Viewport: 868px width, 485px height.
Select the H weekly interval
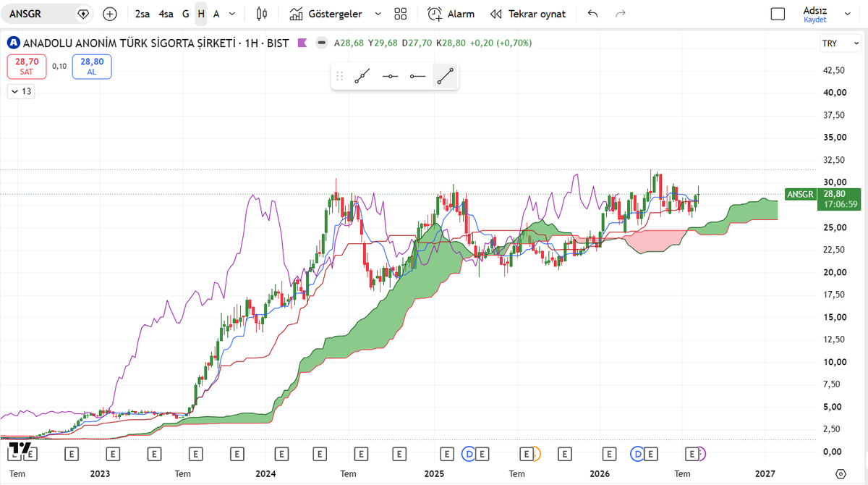[201, 14]
